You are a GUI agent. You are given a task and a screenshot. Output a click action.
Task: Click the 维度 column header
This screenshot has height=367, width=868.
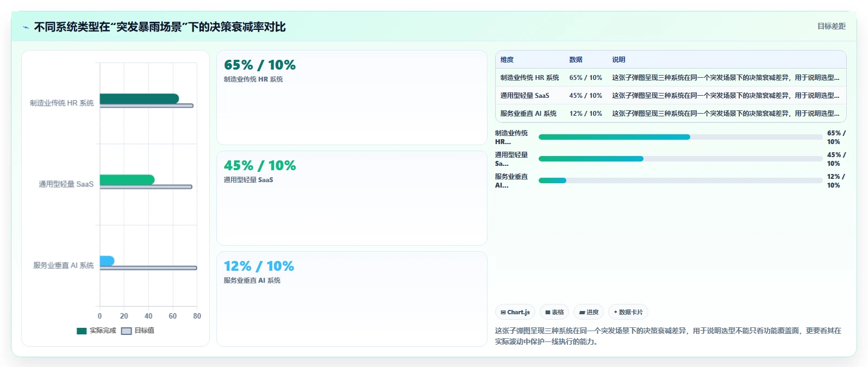tap(507, 60)
